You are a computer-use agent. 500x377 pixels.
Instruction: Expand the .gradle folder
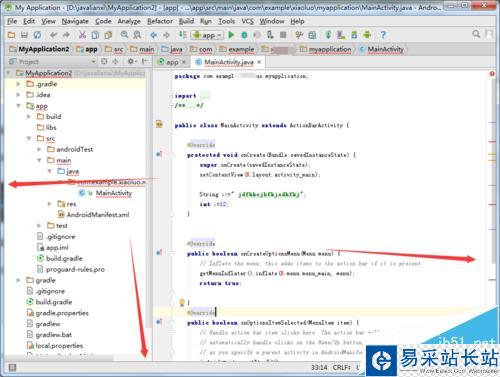18,84
